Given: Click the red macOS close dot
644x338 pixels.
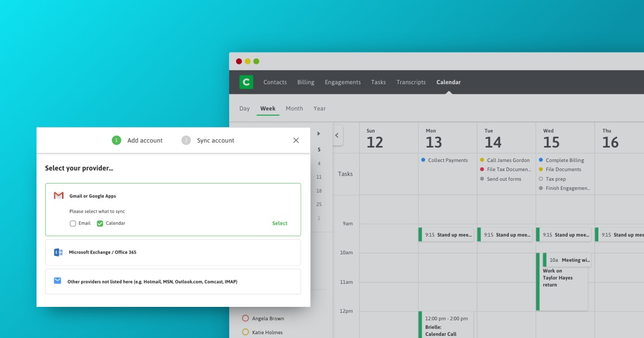Looking at the screenshot, I should pos(239,61).
